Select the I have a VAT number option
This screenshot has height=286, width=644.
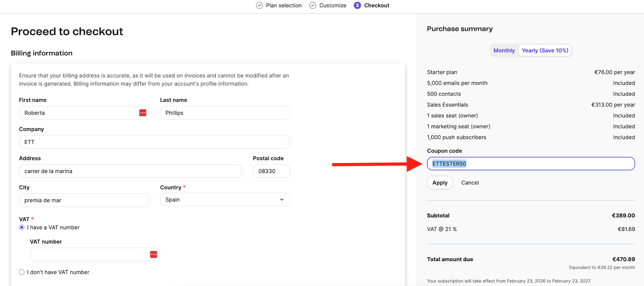point(21,227)
